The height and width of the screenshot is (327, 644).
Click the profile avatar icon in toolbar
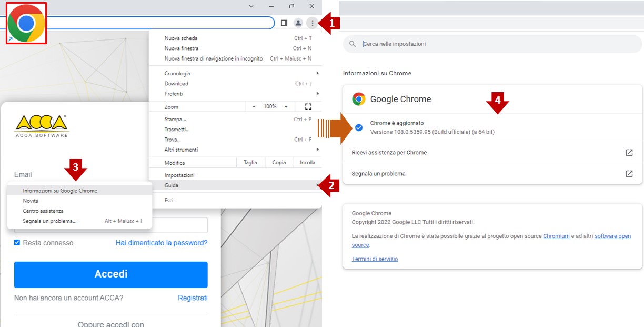click(298, 23)
